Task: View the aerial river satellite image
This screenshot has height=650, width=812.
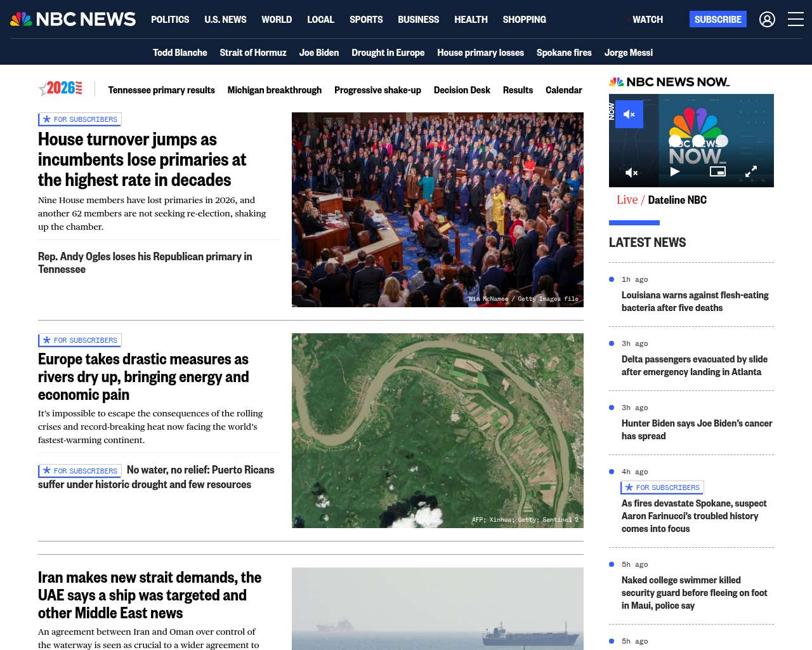Action: point(438,430)
